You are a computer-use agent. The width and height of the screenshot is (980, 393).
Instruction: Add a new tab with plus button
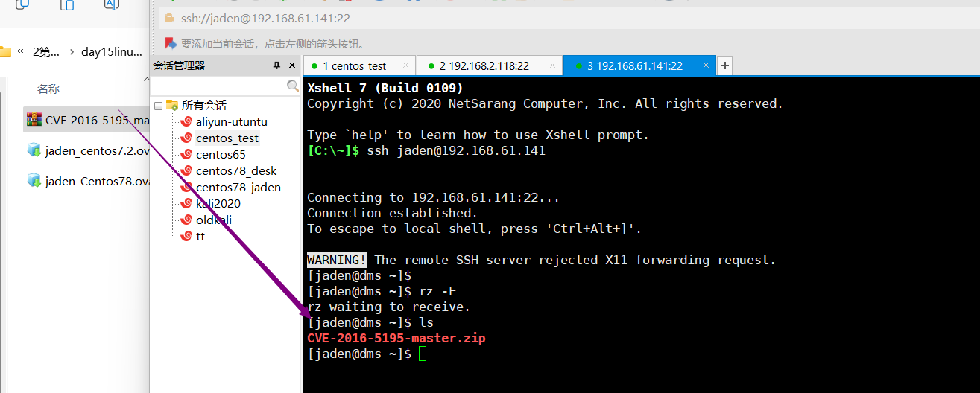click(x=724, y=65)
